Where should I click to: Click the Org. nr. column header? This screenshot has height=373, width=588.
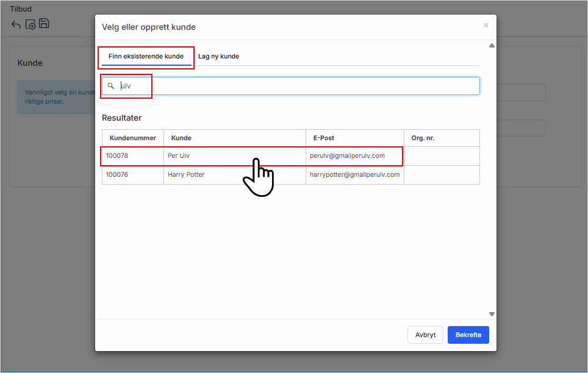pyautogui.click(x=423, y=138)
